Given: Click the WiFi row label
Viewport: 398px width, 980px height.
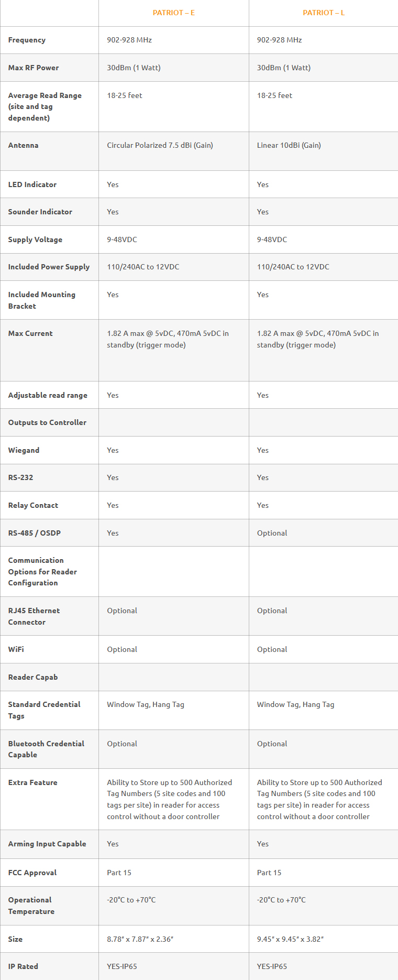Looking at the screenshot, I should (16, 649).
